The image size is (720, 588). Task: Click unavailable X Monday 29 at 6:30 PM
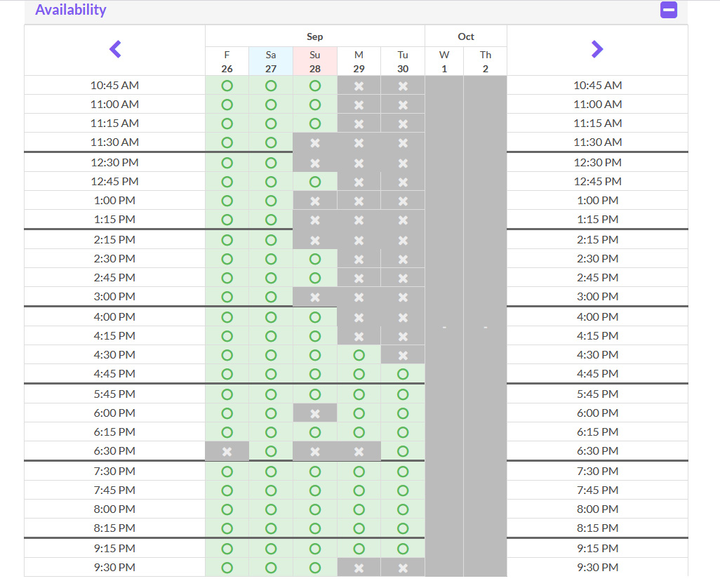359,451
